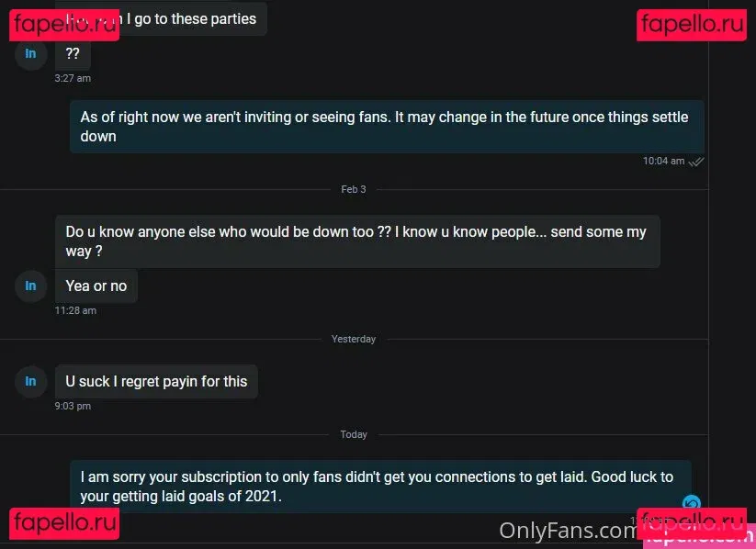Click the '10:04 am' timestamp
This screenshot has width=756, height=549.
pos(663,161)
